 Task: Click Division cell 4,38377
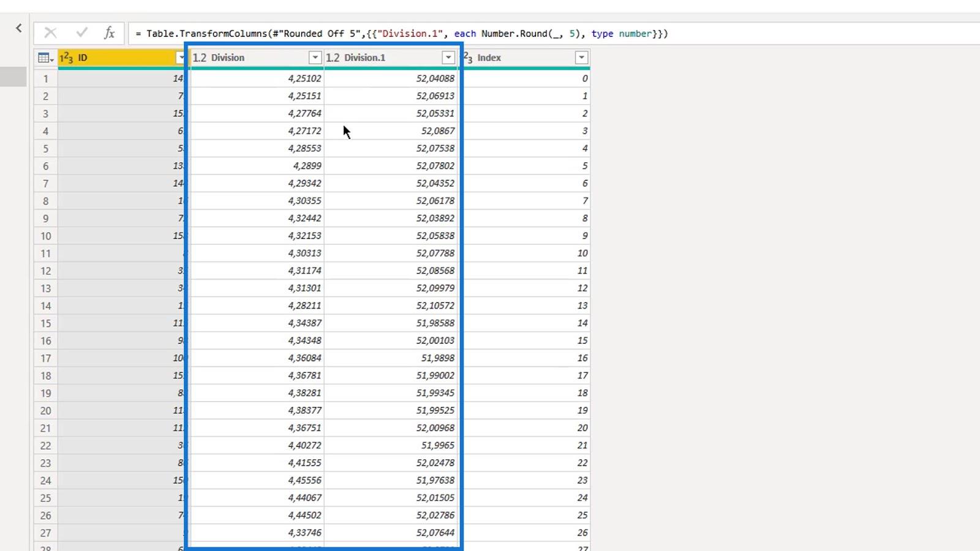(257, 410)
